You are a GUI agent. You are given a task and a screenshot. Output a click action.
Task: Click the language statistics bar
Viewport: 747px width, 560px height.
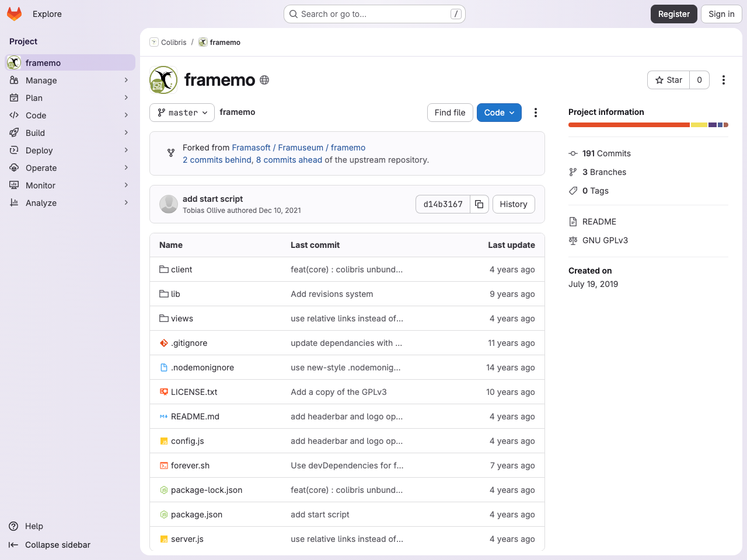[x=648, y=125]
